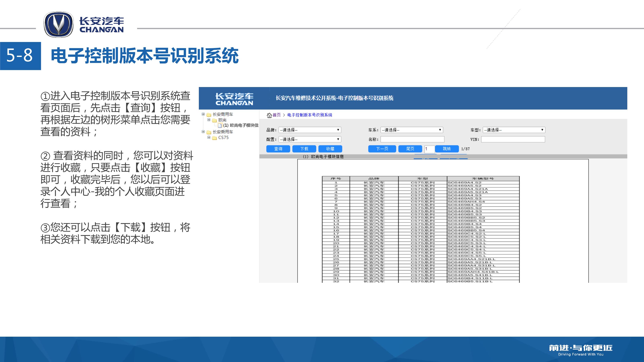Screen dimensions: 644x362
Task: Click the 收藏 button
Action: coord(330,149)
